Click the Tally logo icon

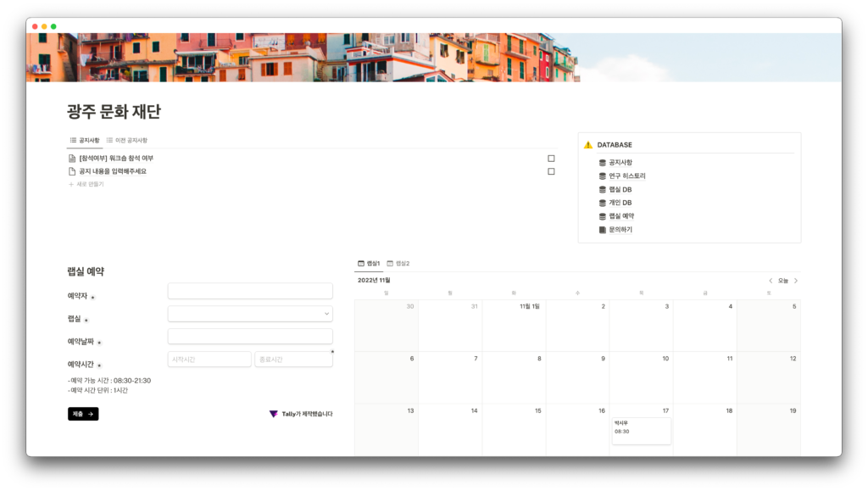(x=274, y=414)
